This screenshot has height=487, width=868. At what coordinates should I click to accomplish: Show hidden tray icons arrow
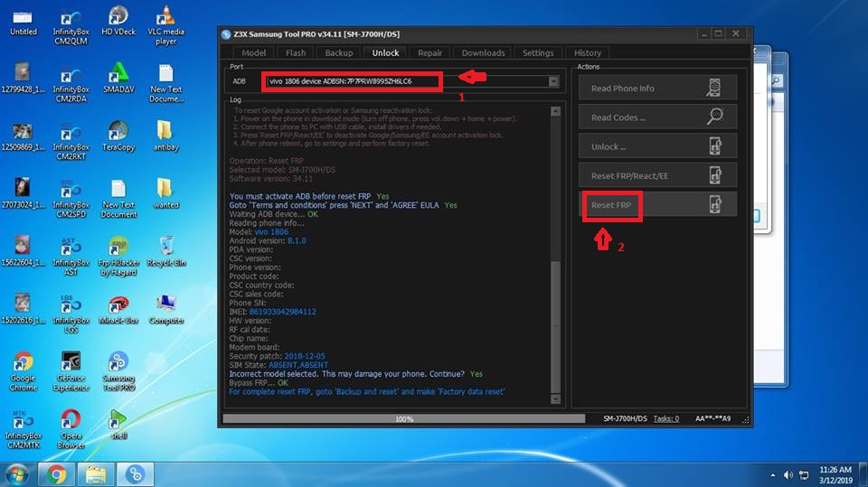[x=772, y=475]
